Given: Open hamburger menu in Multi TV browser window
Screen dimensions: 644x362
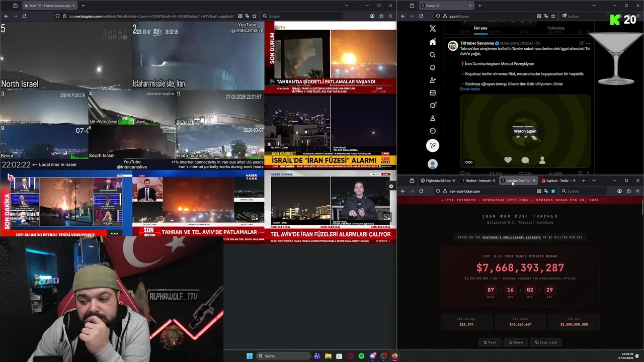Looking at the screenshot, I should (x=390, y=16).
